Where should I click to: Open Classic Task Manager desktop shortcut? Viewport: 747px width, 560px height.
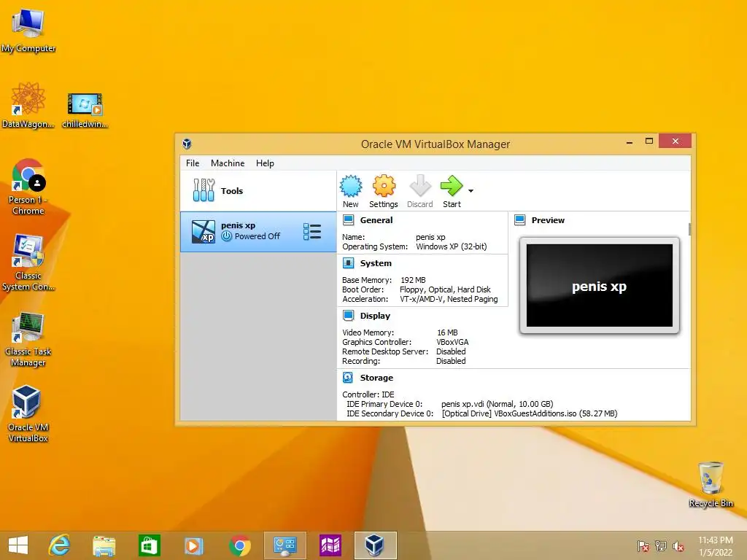pos(28,338)
